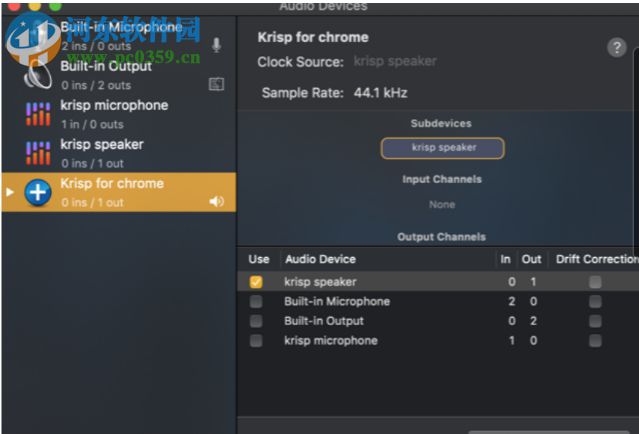The height and width of the screenshot is (434, 639).
Task: Click the Out column header
Action: (x=531, y=259)
